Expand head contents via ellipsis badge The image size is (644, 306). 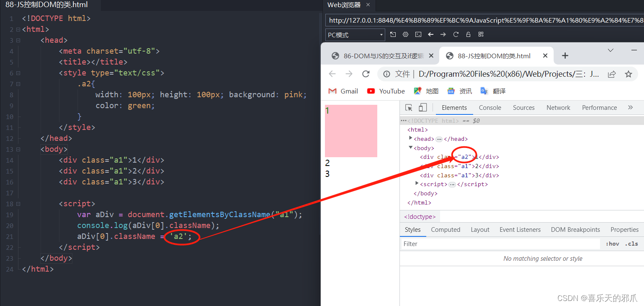439,139
